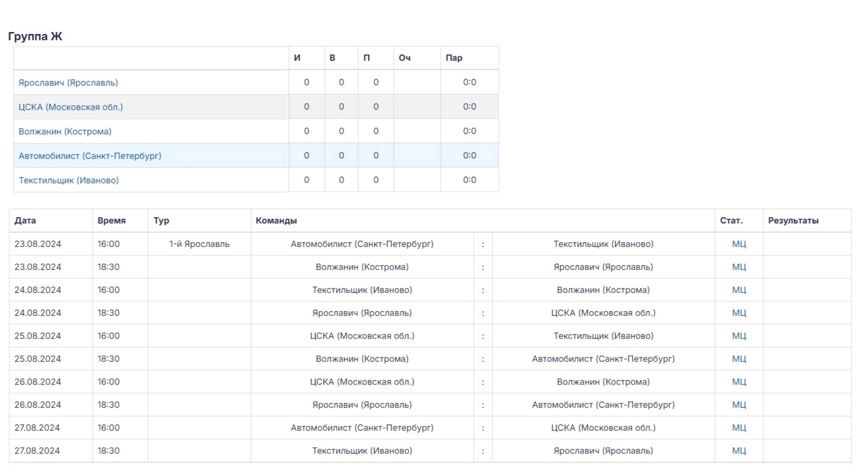
Task: Click МЦ link for 23.08.2024 18:30 match
Action: [739, 267]
